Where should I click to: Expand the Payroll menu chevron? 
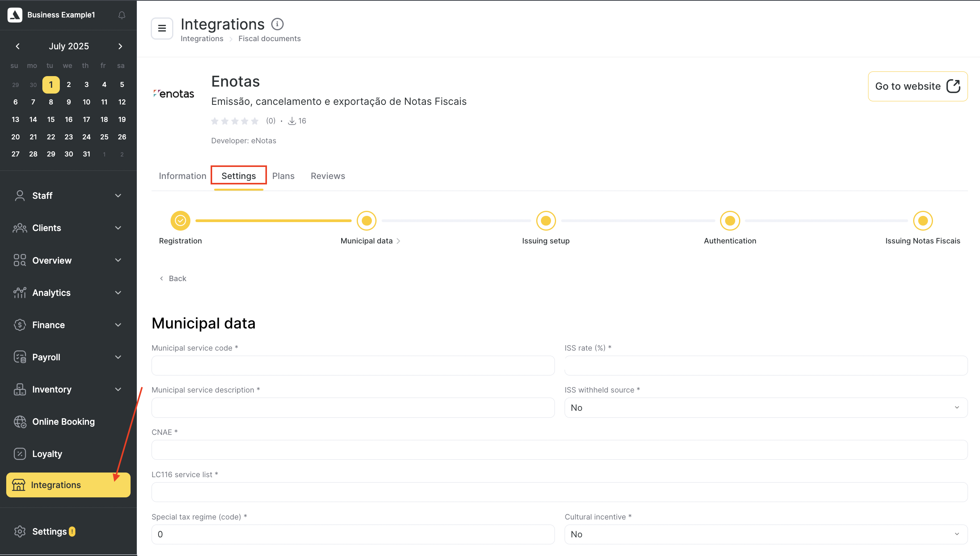coord(118,357)
